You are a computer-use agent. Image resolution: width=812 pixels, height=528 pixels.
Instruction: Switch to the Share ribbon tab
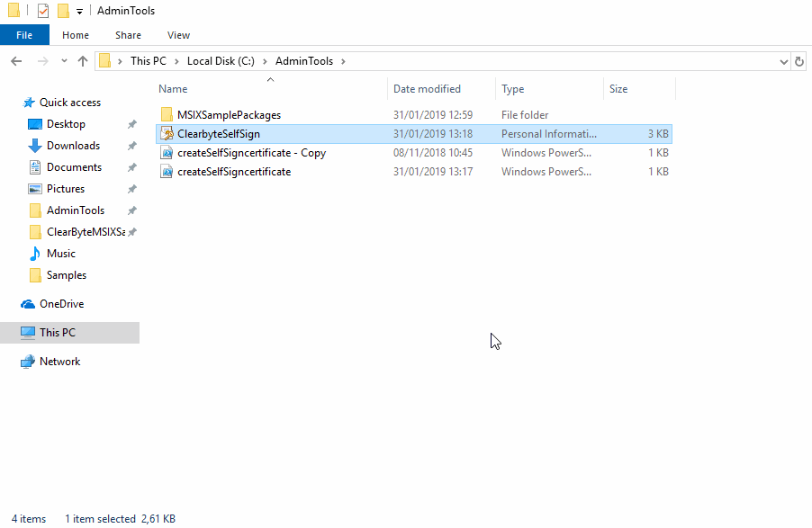[x=128, y=35]
